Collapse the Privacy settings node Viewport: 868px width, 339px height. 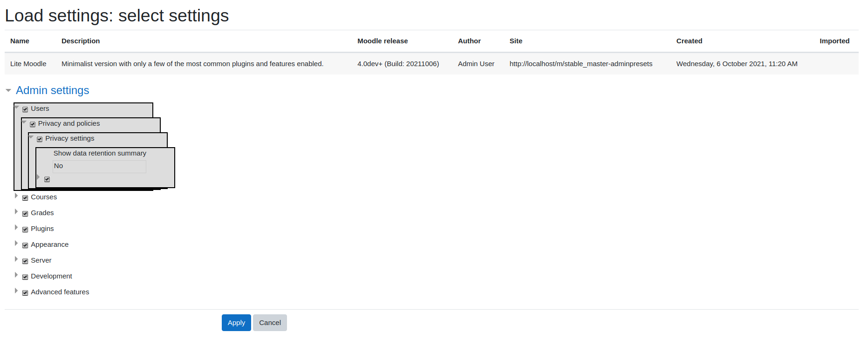click(31, 137)
